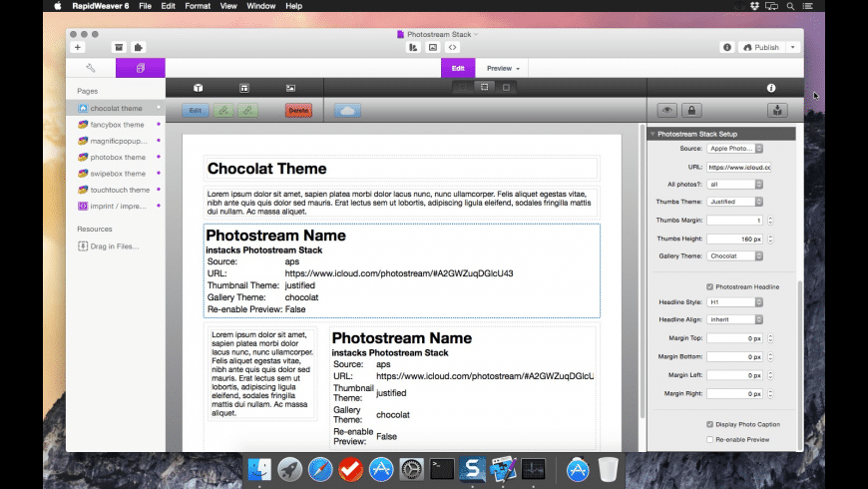Open the Addons archive box icon
This screenshot has width=868, height=489.
coord(119,48)
